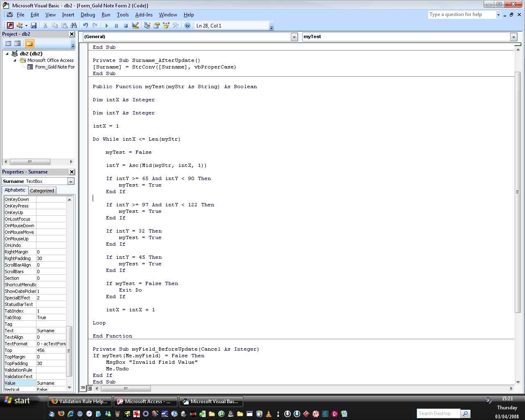The height and width of the screenshot is (420, 525).
Task: Switch to the Validation Rule Help taskbar window
Action: pyautogui.click(x=80, y=402)
